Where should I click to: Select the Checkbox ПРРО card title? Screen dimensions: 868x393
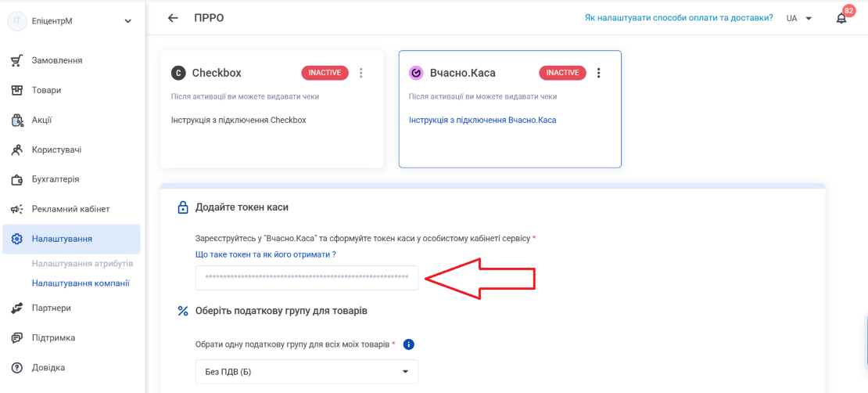(217, 73)
